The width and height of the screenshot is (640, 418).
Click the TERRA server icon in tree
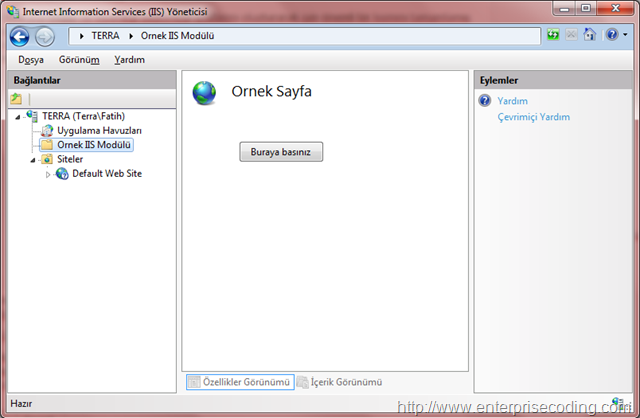click(x=32, y=116)
